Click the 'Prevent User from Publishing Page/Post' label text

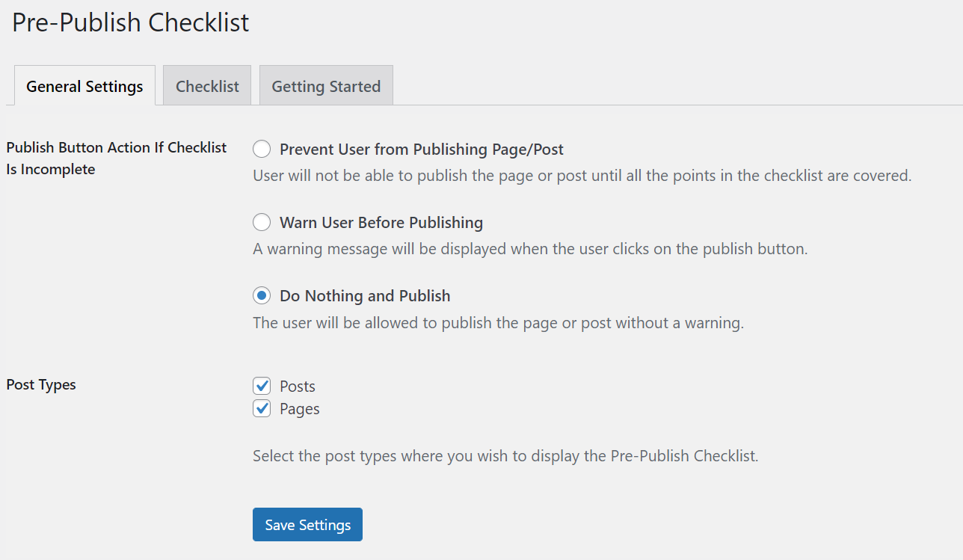coord(422,150)
